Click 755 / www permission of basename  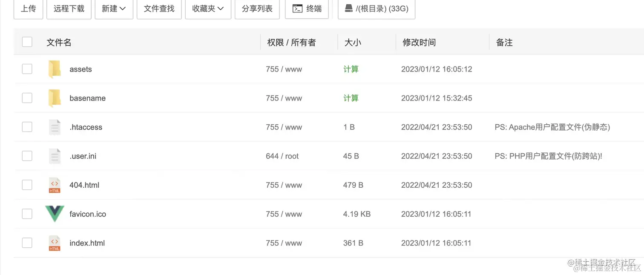tap(284, 98)
